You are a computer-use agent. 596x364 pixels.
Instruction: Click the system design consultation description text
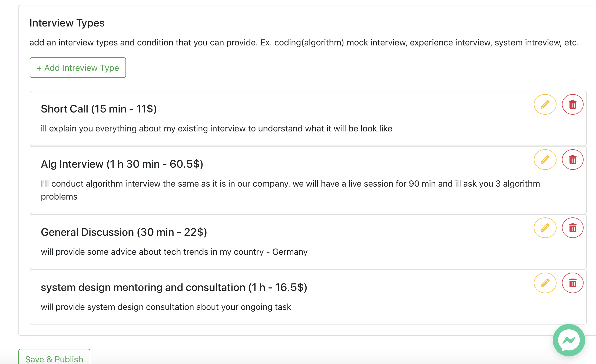[x=166, y=307]
